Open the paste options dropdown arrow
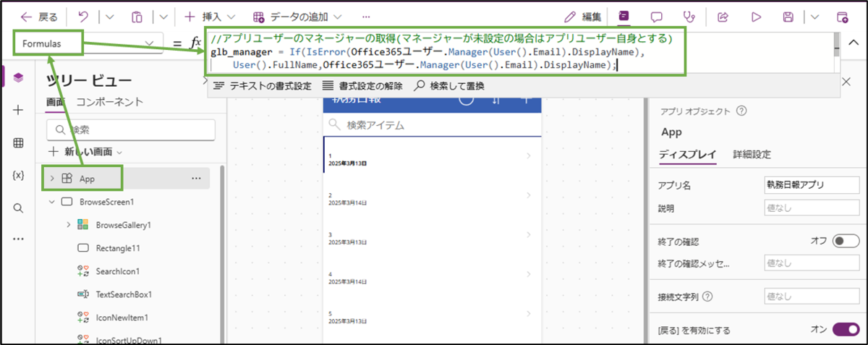The image size is (868, 345). [163, 16]
